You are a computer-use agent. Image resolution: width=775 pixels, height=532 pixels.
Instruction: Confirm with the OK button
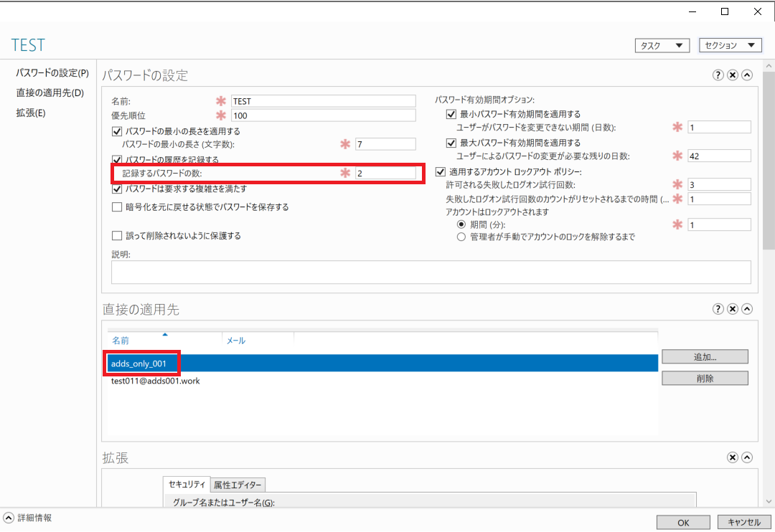click(683, 523)
